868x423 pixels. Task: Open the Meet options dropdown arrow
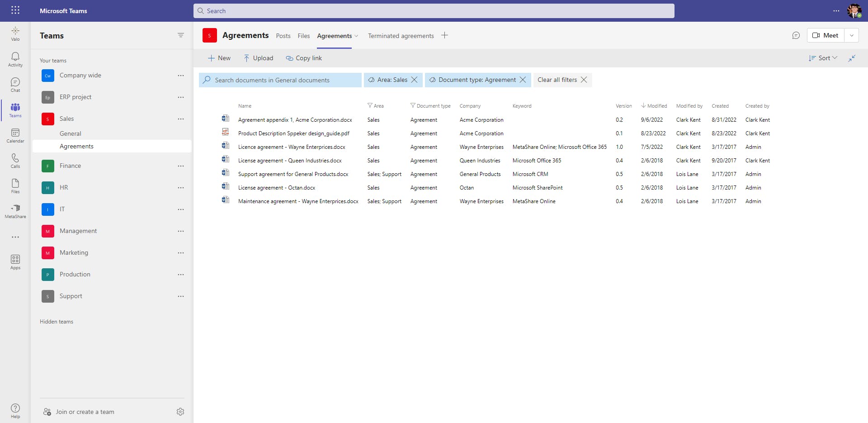852,35
